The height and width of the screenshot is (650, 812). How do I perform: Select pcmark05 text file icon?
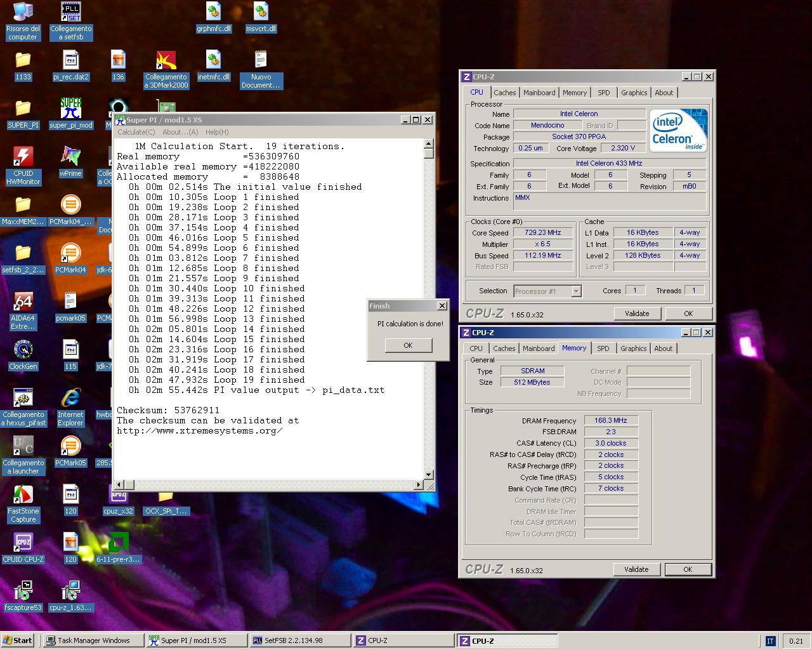[x=70, y=302]
